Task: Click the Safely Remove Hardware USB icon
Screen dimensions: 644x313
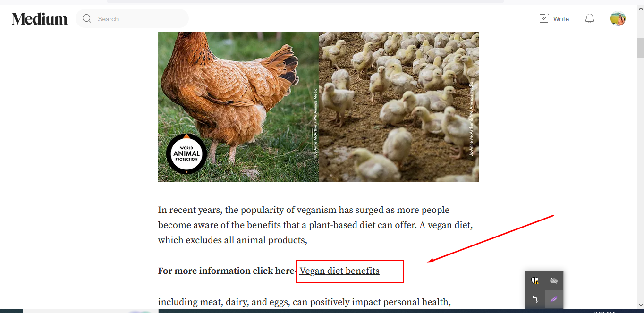Action: coord(535,299)
